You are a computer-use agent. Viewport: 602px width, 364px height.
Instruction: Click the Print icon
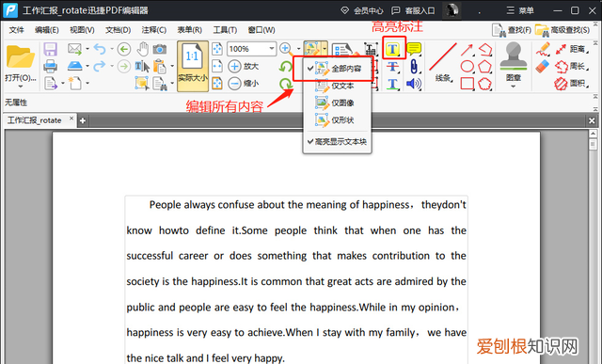50,66
